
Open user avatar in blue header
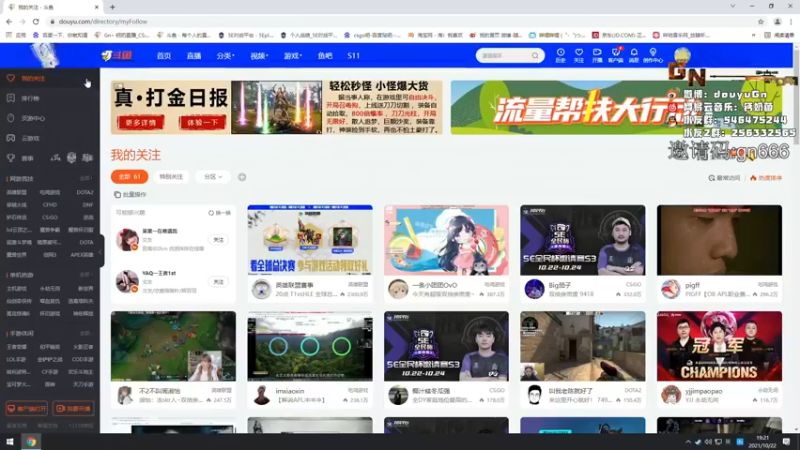[x=682, y=55]
